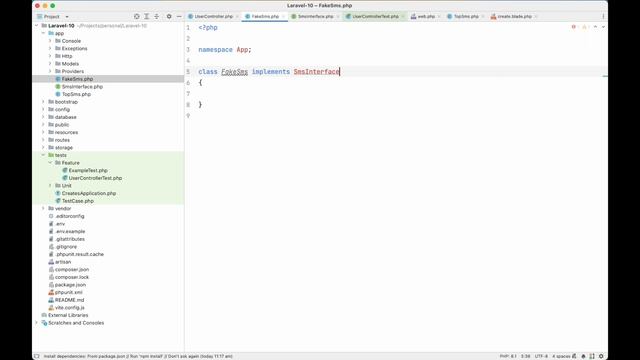
Task: Expand the Providers folder
Action: pyautogui.click(x=50, y=71)
